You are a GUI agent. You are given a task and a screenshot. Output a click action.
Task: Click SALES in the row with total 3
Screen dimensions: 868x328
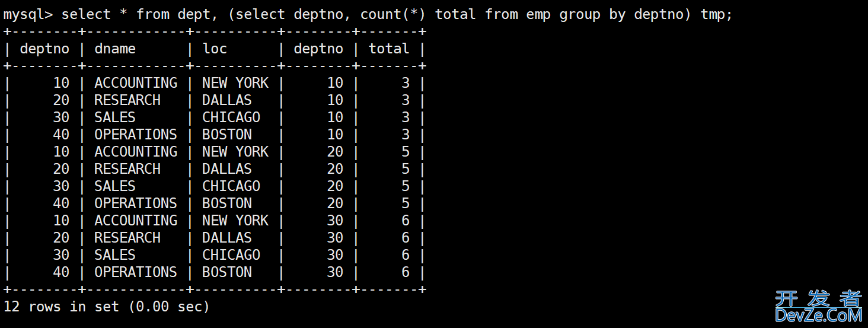(x=115, y=117)
